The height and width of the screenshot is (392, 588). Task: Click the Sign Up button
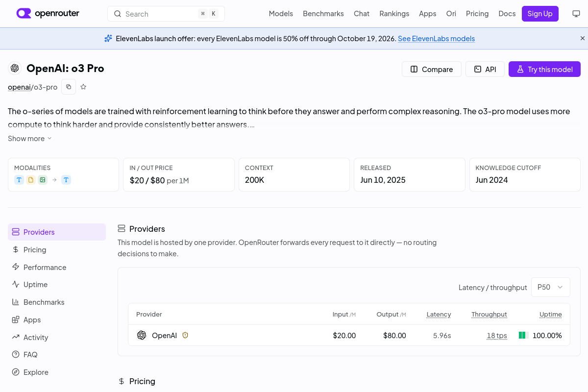coord(540,14)
